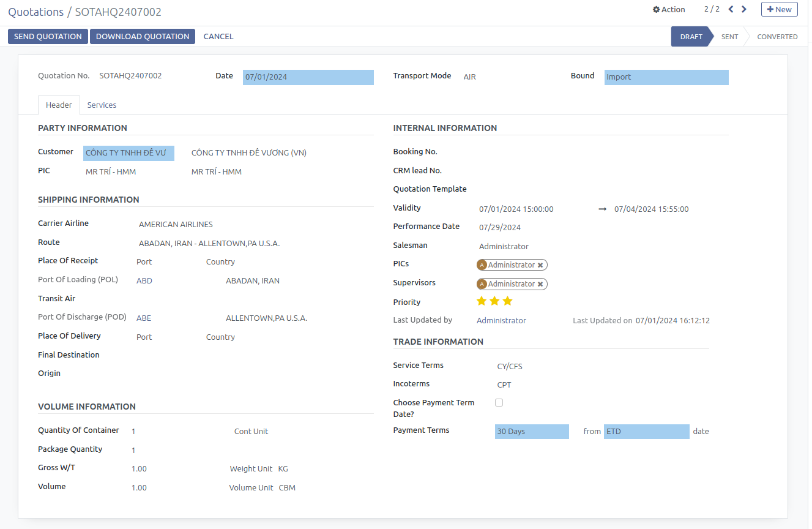Screen dimensions: 812x529
Task: Set priority to two stars
Action: point(494,301)
